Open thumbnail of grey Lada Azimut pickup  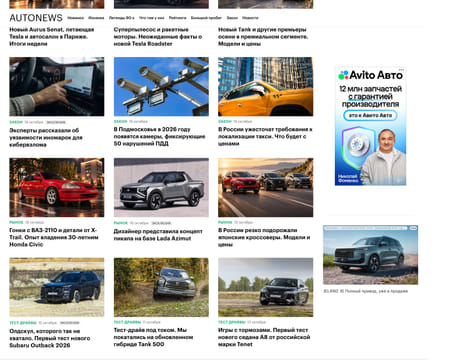click(161, 187)
